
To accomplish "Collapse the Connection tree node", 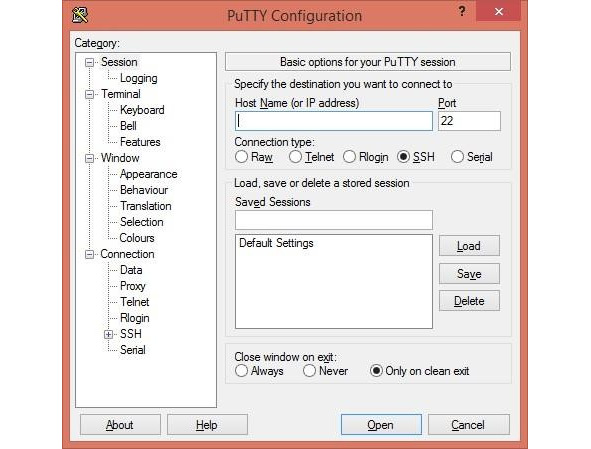I will [89, 254].
